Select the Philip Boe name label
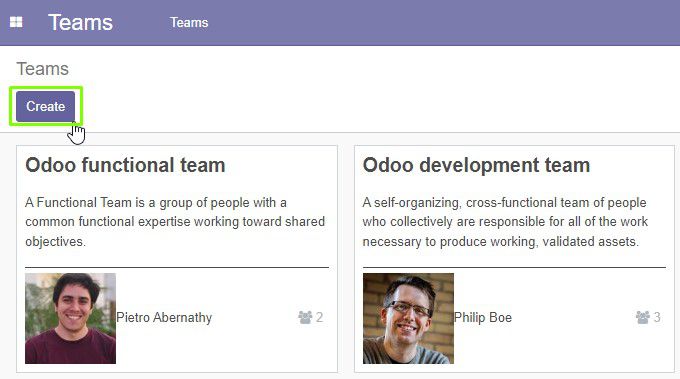 pos(483,317)
